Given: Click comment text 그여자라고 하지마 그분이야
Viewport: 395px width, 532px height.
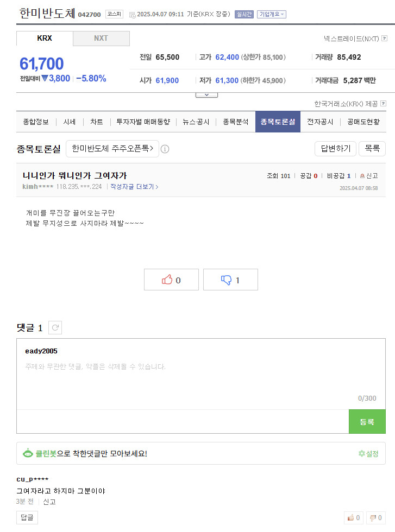Looking at the screenshot, I should tap(61, 491).
